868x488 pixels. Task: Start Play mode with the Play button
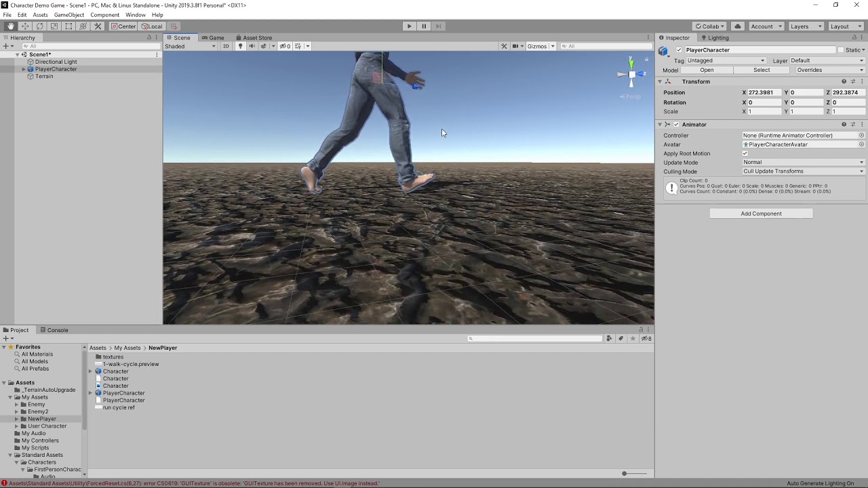(x=409, y=26)
